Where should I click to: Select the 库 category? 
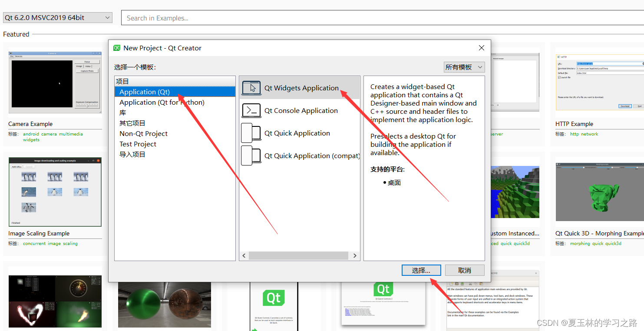(175, 113)
